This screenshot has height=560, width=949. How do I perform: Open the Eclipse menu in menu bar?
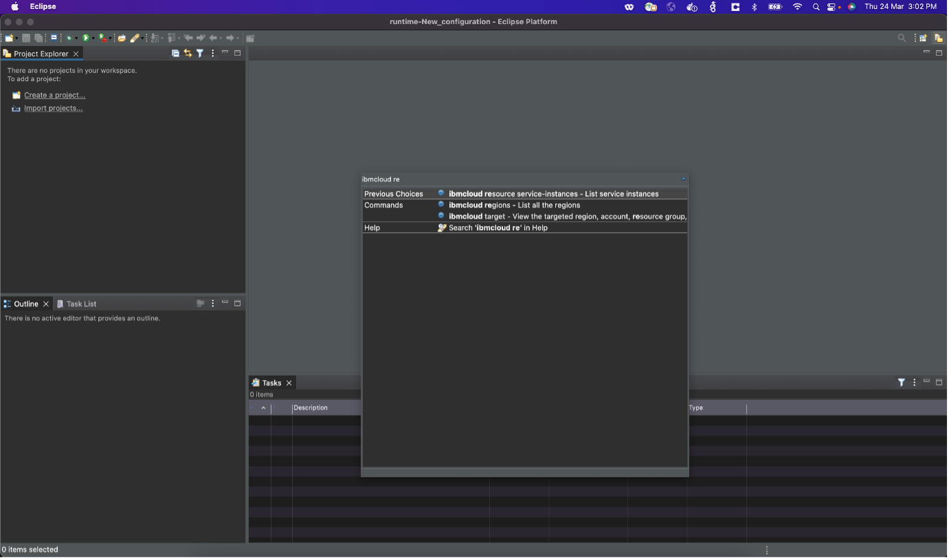[x=43, y=7]
